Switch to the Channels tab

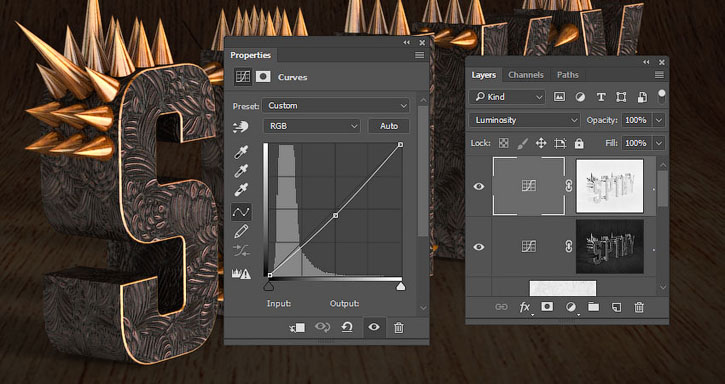(526, 75)
